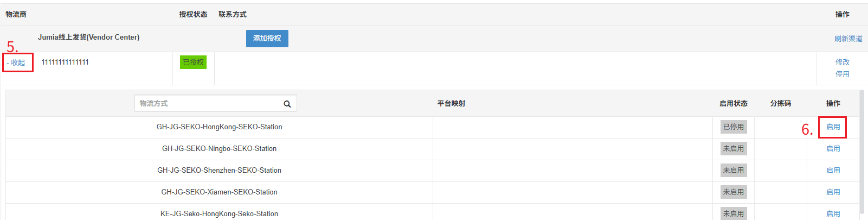The width and height of the screenshot is (868, 220).
Task: Enable GH-JG-SEKO-HongKong-SEKO-Station via 启用
Action: pyautogui.click(x=833, y=127)
